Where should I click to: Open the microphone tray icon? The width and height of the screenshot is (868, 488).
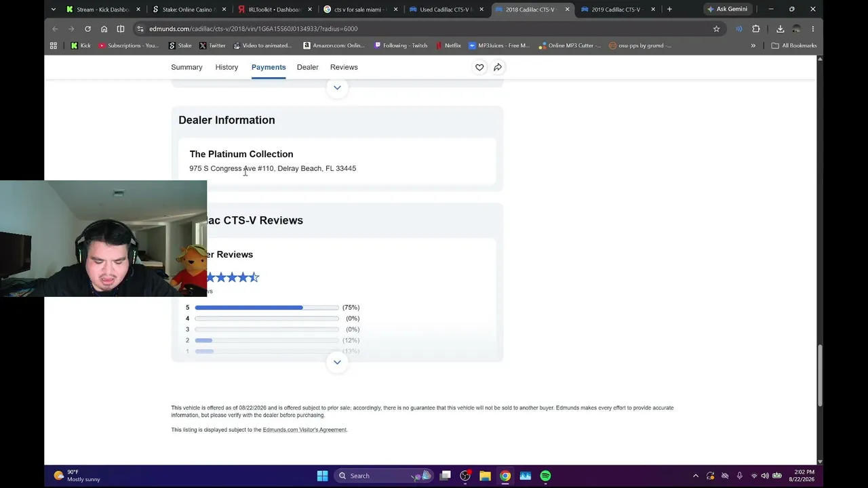[x=740, y=476]
